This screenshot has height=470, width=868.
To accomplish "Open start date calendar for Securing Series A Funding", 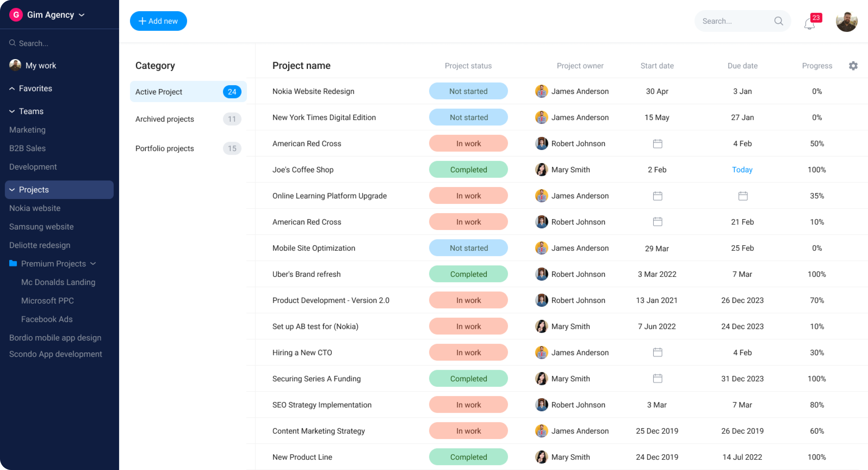I will (x=657, y=379).
